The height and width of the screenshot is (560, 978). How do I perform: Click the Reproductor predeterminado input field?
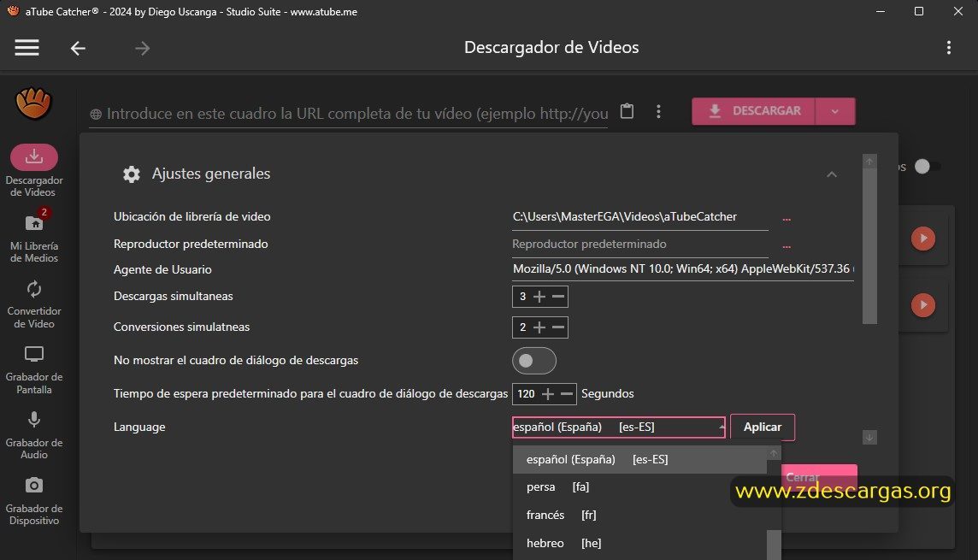(x=640, y=245)
